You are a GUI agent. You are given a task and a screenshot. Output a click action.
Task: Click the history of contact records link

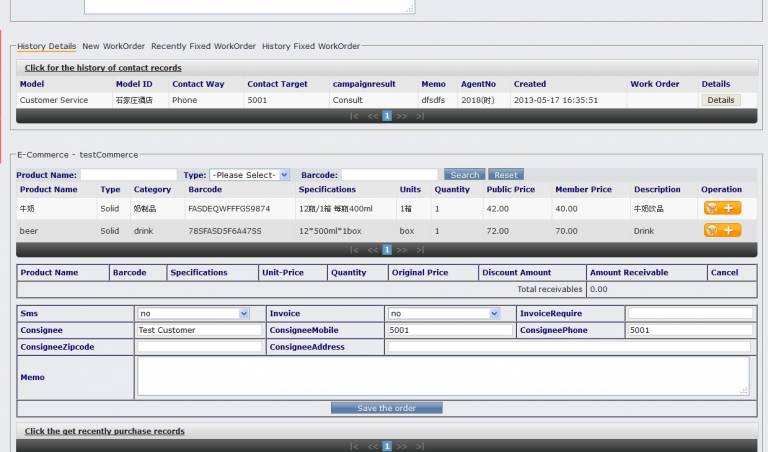[x=103, y=68]
